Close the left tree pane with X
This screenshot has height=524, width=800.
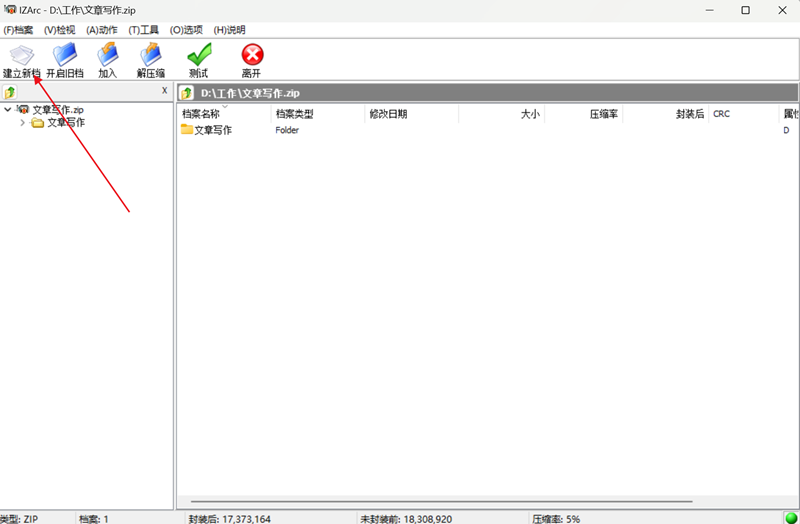164,90
